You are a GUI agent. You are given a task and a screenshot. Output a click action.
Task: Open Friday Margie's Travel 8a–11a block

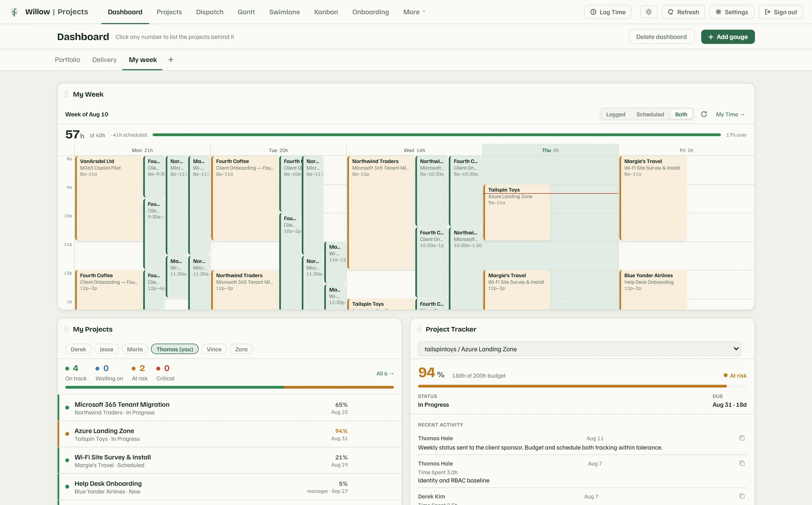653,198
